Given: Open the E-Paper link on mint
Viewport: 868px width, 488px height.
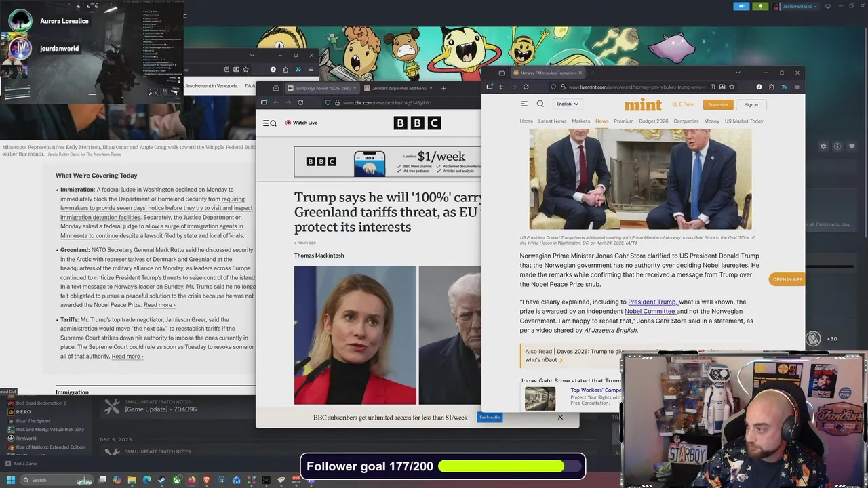Looking at the screenshot, I should [x=684, y=104].
